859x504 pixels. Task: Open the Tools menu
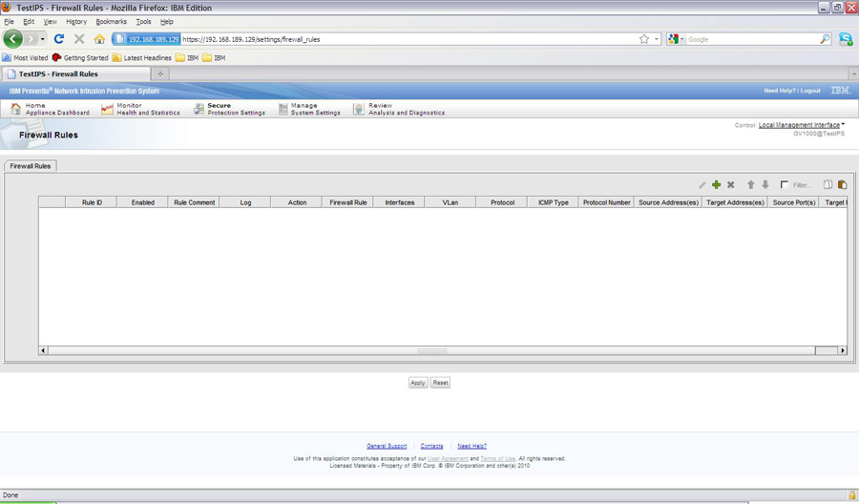[143, 21]
